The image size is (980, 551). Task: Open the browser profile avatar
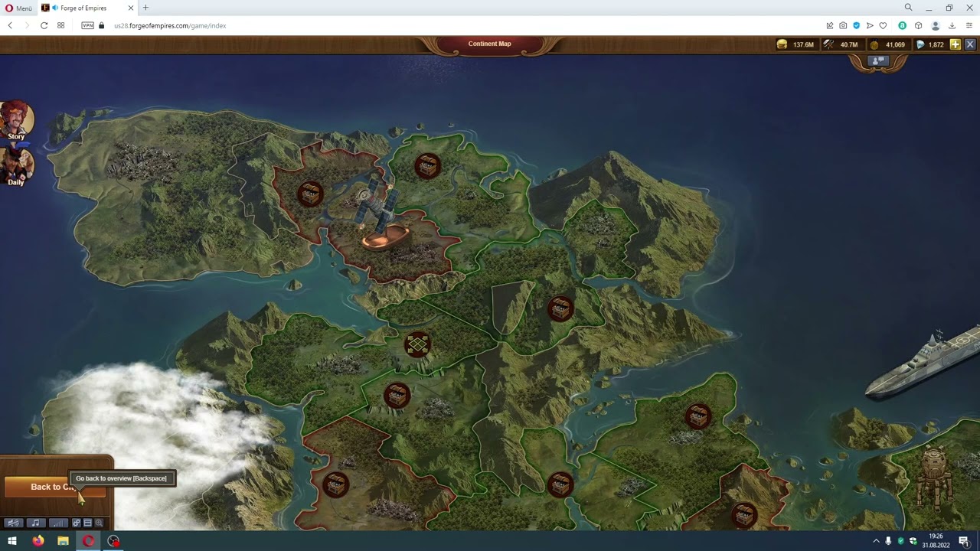coord(935,25)
